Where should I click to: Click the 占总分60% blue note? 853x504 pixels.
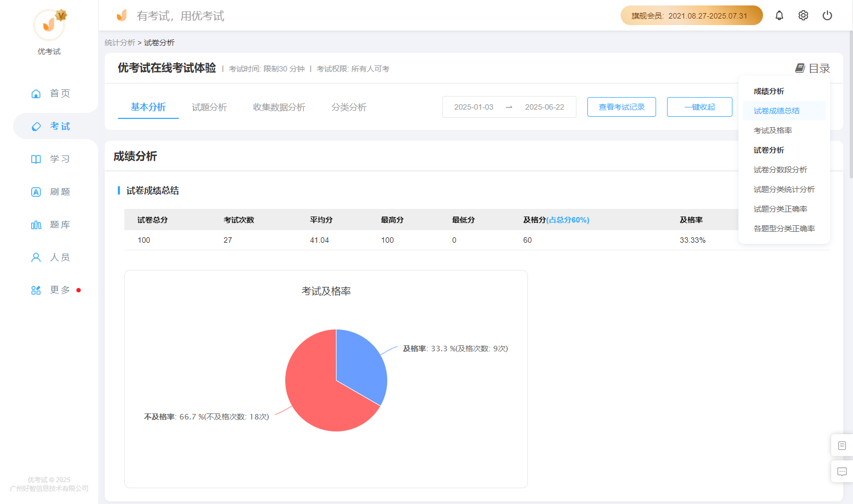click(x=568, y=220)
